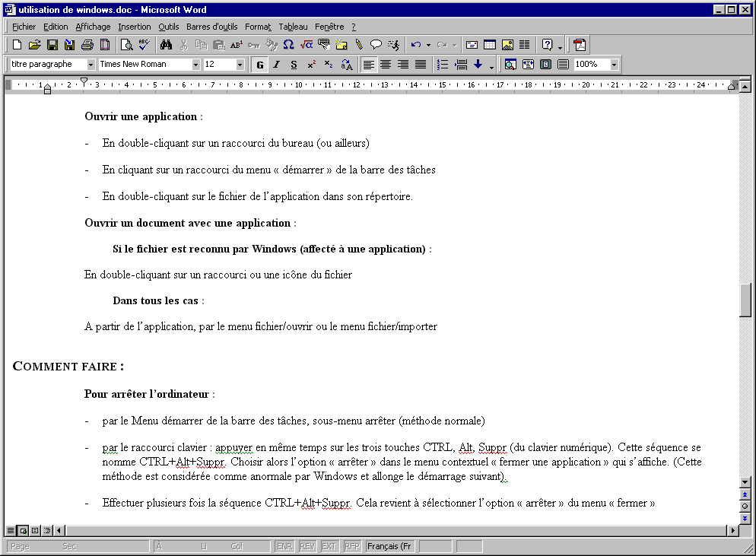Open the Office Assistant help icon
Viewport: 756px width, 556px height.
[x=547, y=46]
